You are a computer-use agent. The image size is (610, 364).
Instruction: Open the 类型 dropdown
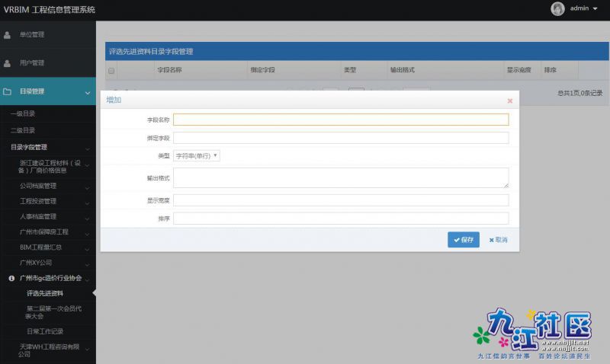tap(197, 155)
